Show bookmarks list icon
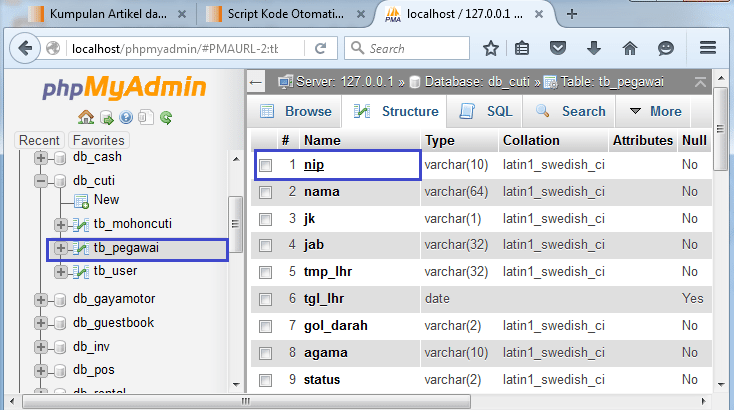Screen dimensions: 734x410 (522, 48)
